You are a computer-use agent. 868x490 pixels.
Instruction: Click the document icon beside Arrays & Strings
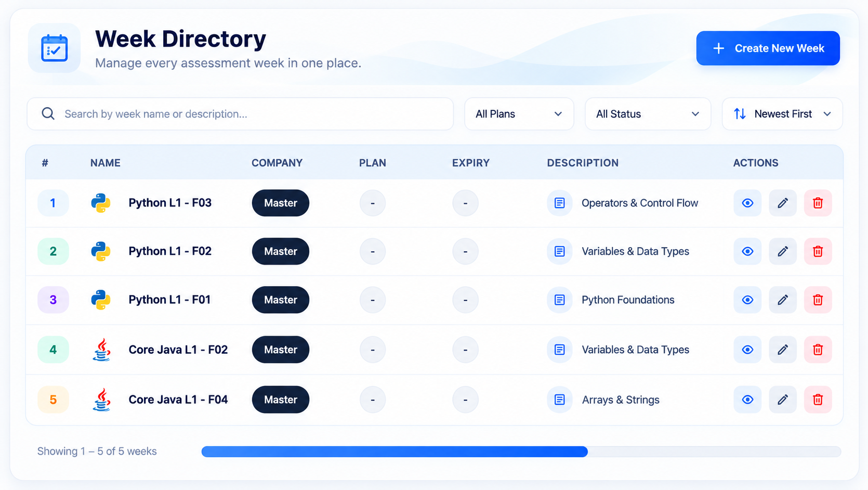pyautogui.click(x=560, y=399)
